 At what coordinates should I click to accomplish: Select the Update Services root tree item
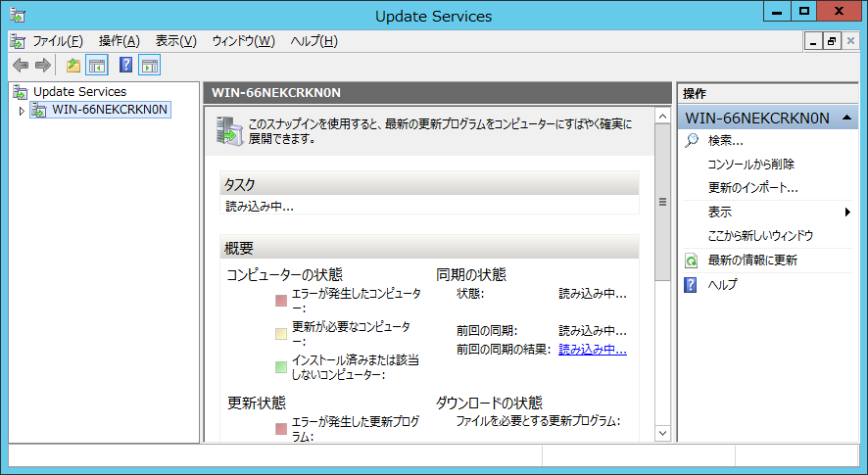point(79,92)
